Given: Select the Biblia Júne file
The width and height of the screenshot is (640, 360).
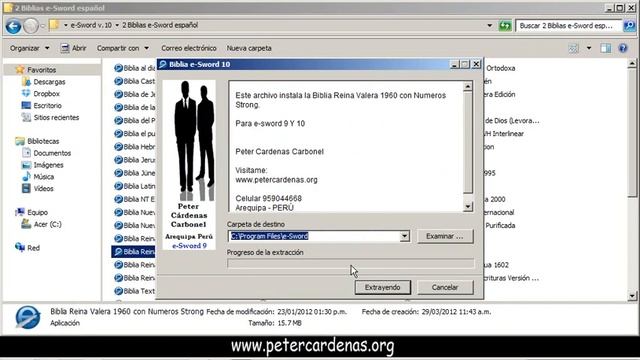Looking at the screenshot, I should [x=135, y=173].
